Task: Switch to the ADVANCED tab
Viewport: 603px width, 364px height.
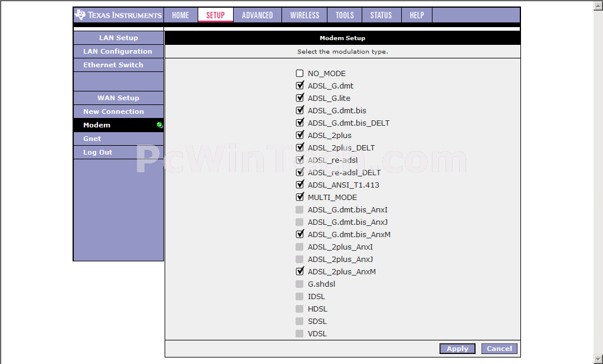Action: [257, 15]
